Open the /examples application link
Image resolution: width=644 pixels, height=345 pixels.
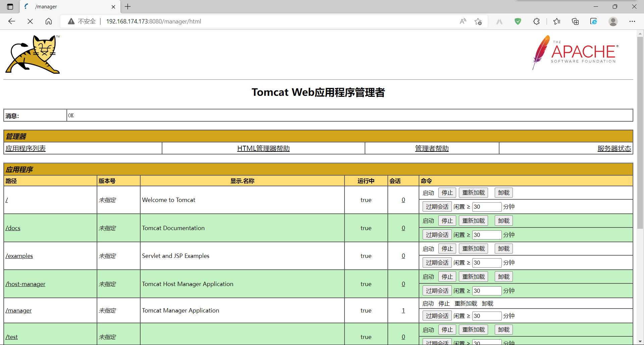pos(19,256)
